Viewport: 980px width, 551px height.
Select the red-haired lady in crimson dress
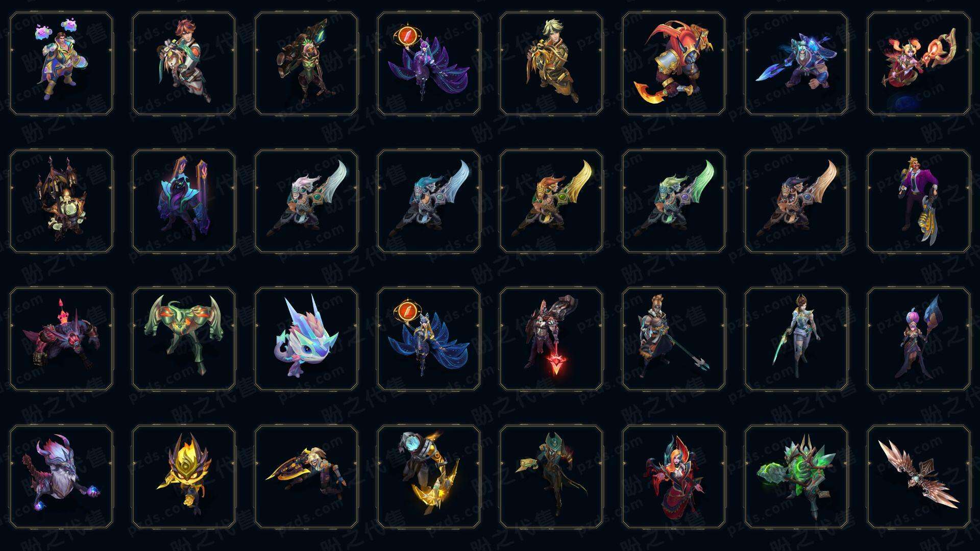pyautogui.click(x=674, y=477)
